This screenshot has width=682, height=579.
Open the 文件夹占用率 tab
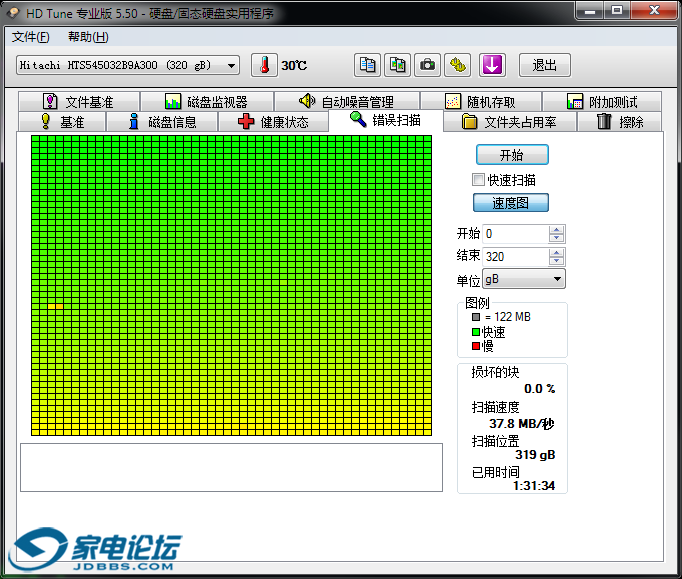click(510, 122)
